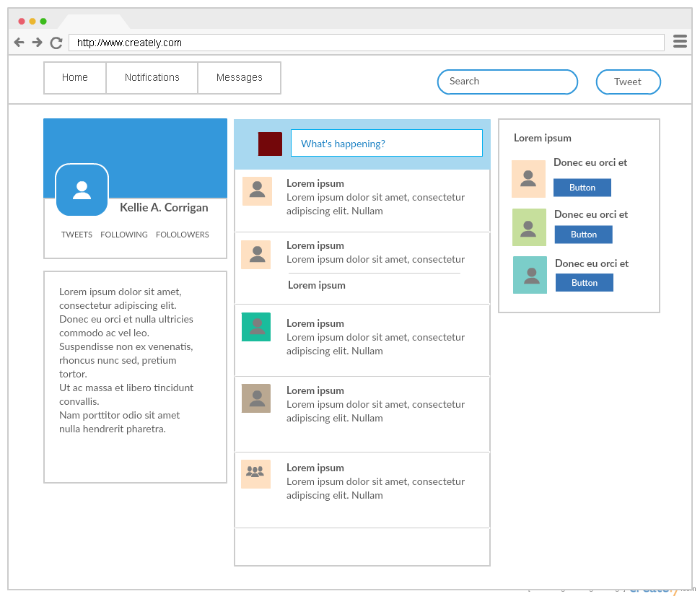This screenshot has height=599, width=700.
Task: Click the teal avatar in the Lorem ipsum sidebar
Action: click(529, 275)
